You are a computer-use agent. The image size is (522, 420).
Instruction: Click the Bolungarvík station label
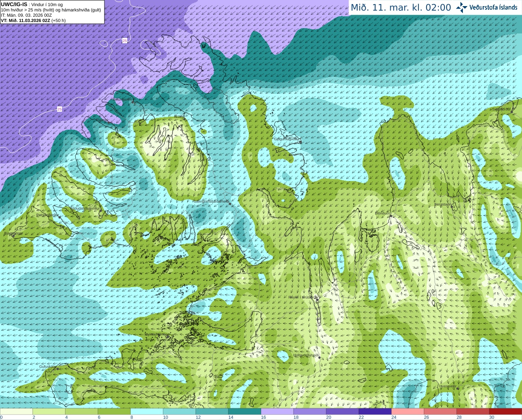122,99
